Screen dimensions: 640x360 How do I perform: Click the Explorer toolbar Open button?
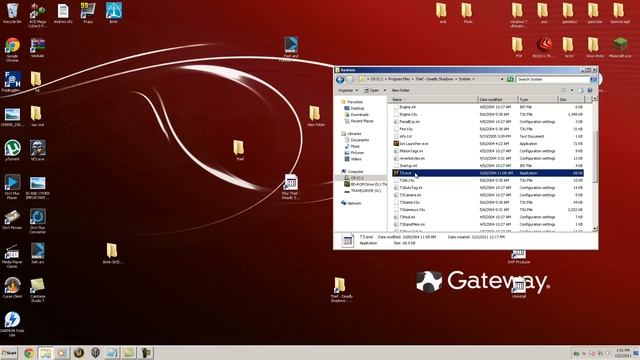point(371,90)
